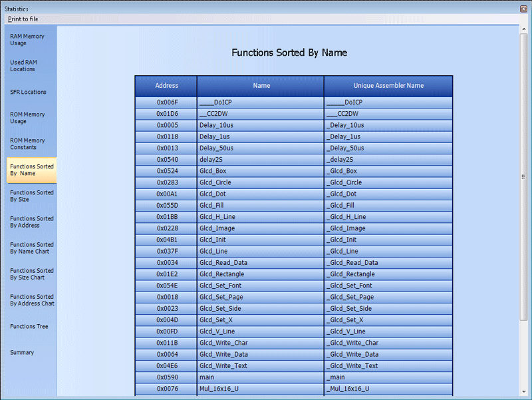Click the Name column header

[261, 86]
